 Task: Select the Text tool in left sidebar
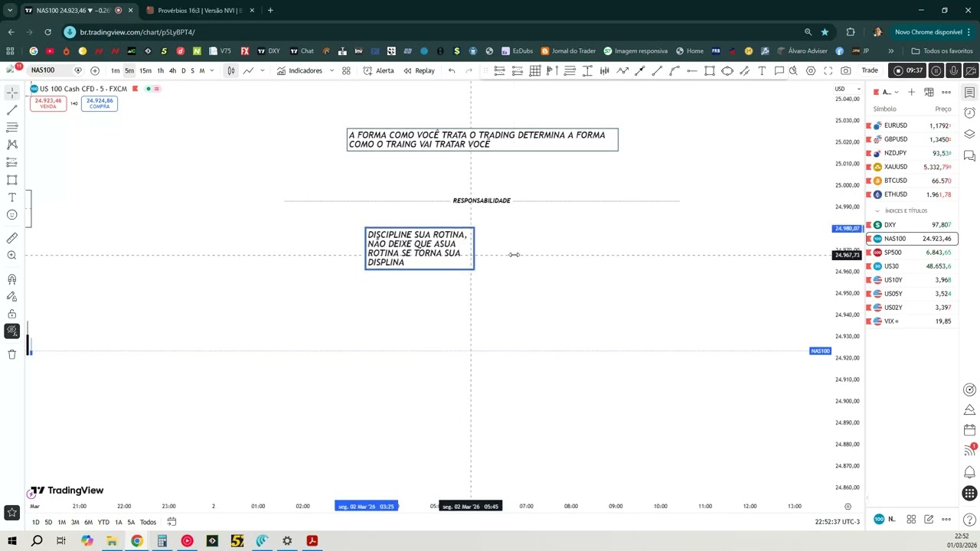tap(11, 197)
